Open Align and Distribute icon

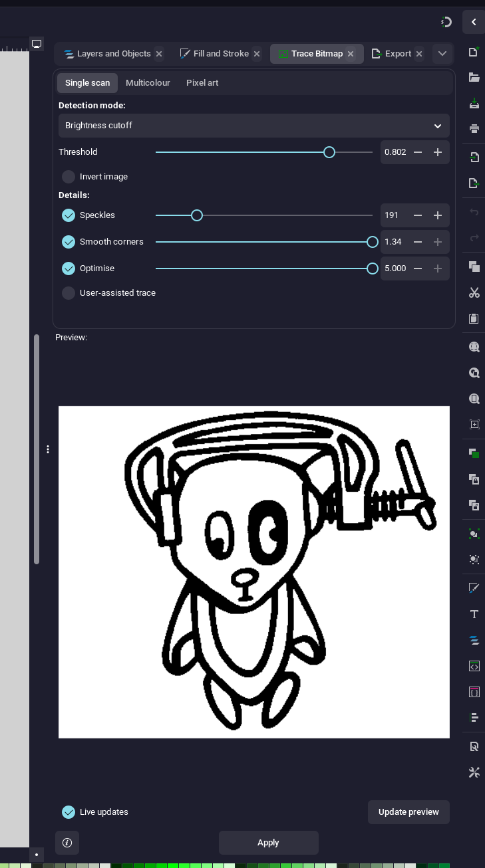[x=474, y=718]
